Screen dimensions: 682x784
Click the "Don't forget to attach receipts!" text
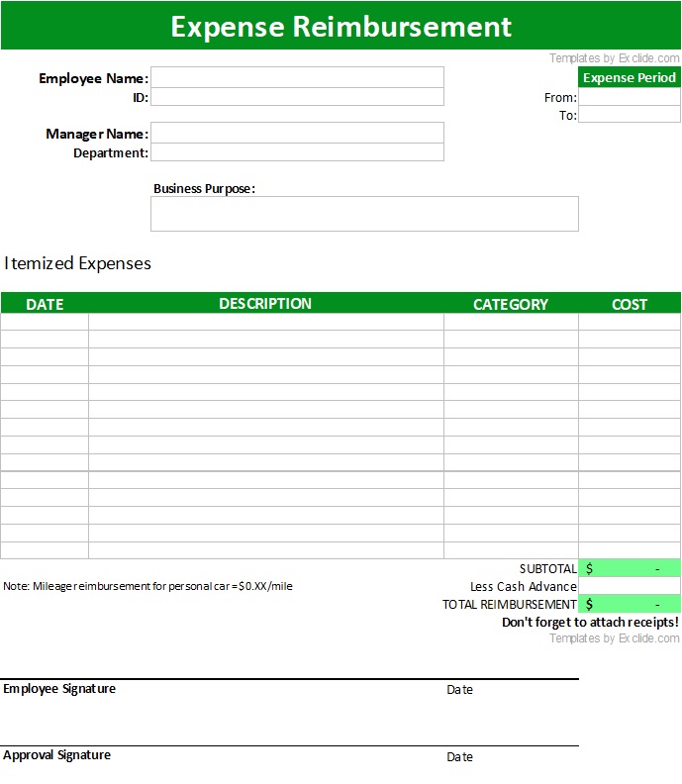click(x=591, y=622)
